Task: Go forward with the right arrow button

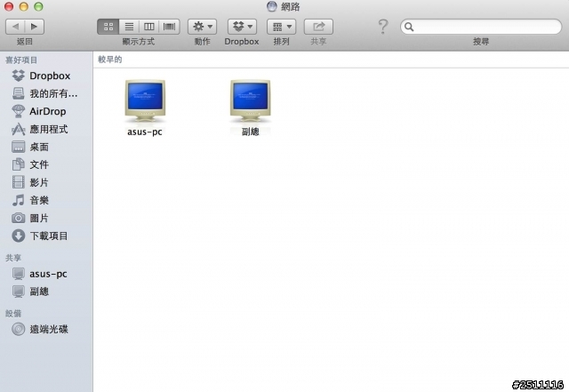Action: [35, 27]
